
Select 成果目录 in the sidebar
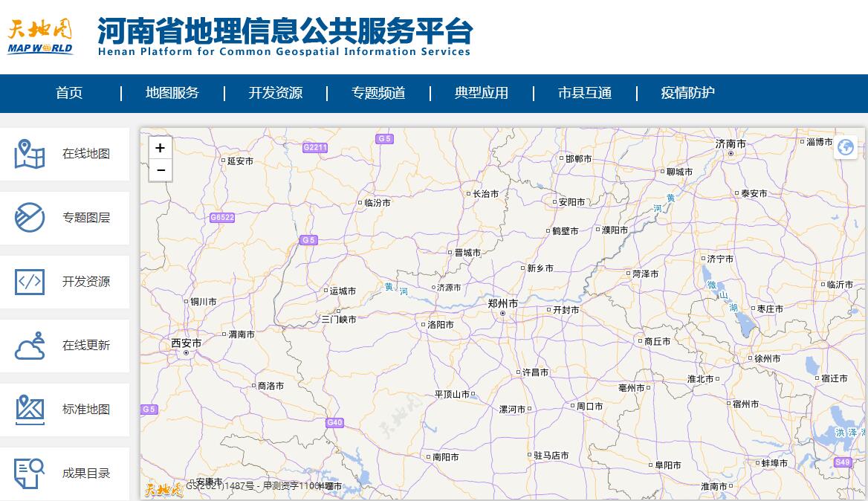65,473
